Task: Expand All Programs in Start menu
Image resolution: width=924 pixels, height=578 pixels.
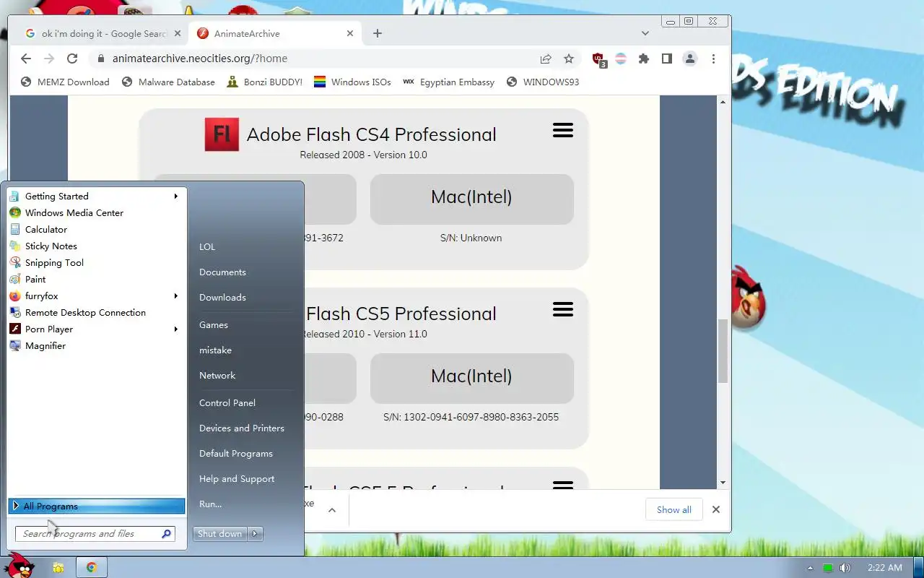Action: [97, 506]
